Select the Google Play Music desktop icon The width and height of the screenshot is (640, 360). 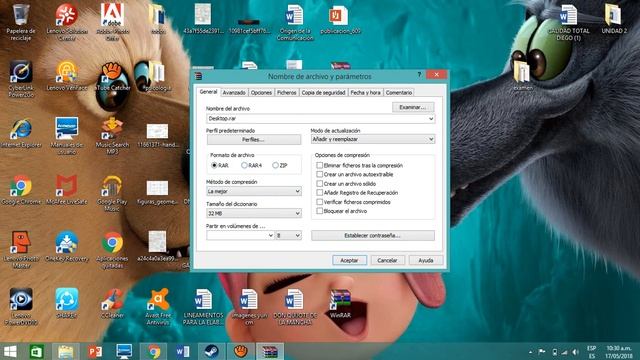pyautogui.click(x=112, y=193)
